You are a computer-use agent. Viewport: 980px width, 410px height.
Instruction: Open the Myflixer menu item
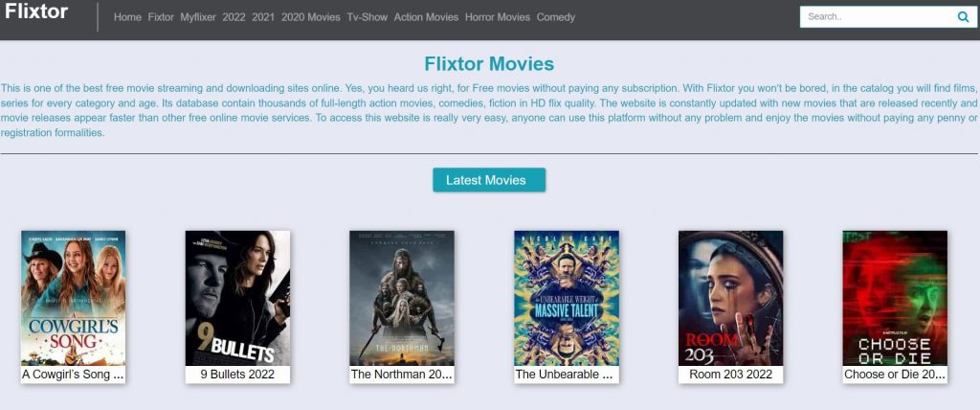198,17
